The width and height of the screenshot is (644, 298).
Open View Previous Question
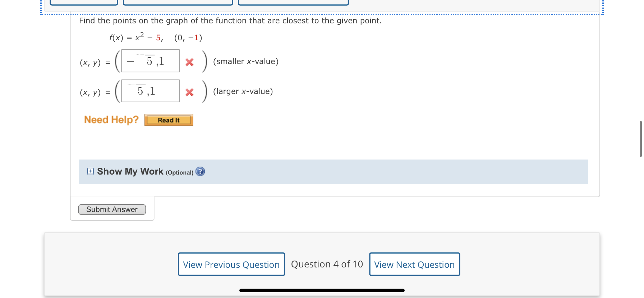click(231, 264)
